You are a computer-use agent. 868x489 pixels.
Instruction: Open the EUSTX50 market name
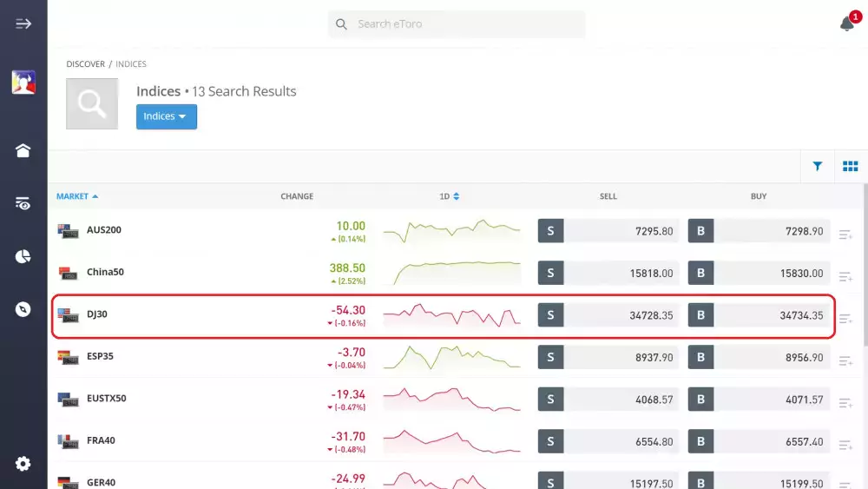(106, 398)
